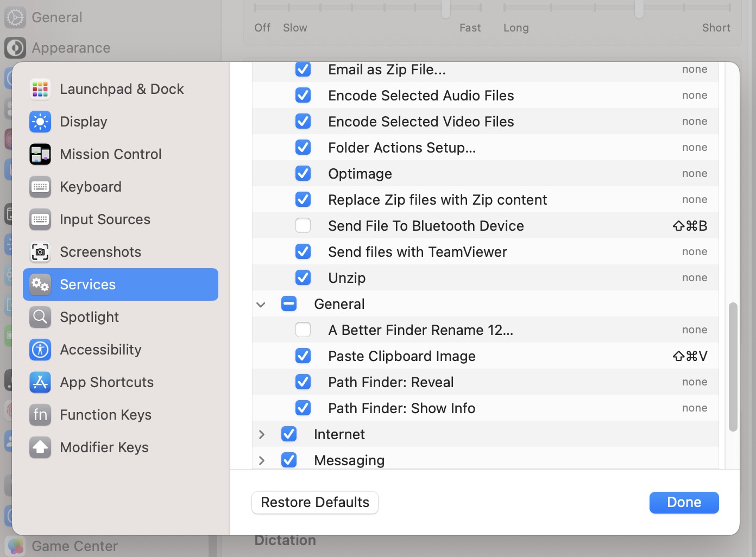This screenshot has height=557, width=756.
Task: Collapse the General services group
Action: 261,303
